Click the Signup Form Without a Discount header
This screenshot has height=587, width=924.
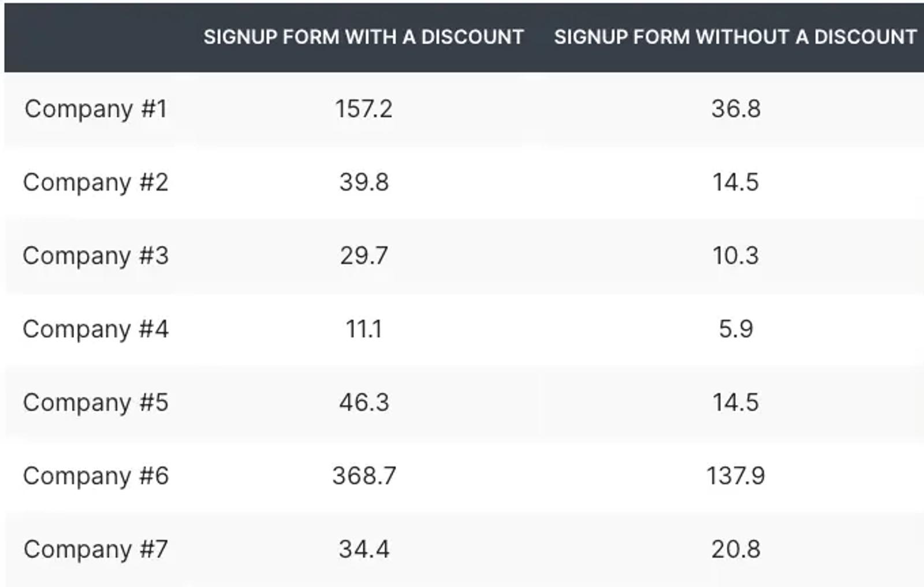pos(735,37)
